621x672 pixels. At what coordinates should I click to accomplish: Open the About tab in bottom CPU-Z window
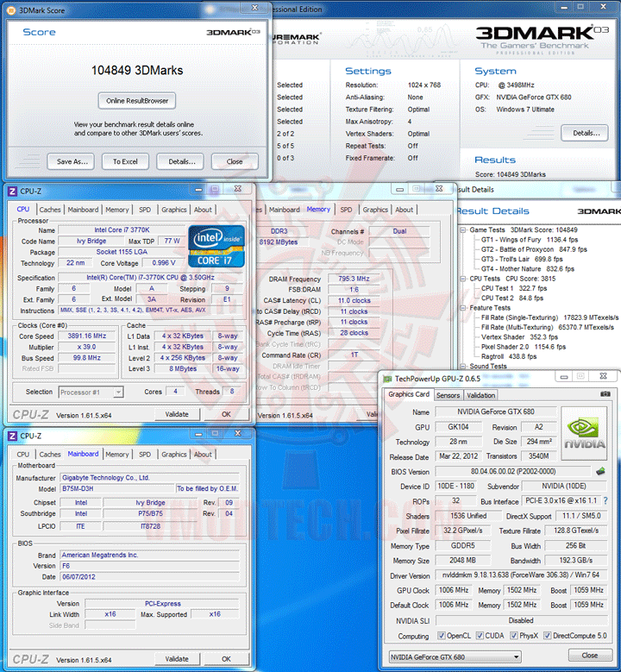(x=203, y=455)
